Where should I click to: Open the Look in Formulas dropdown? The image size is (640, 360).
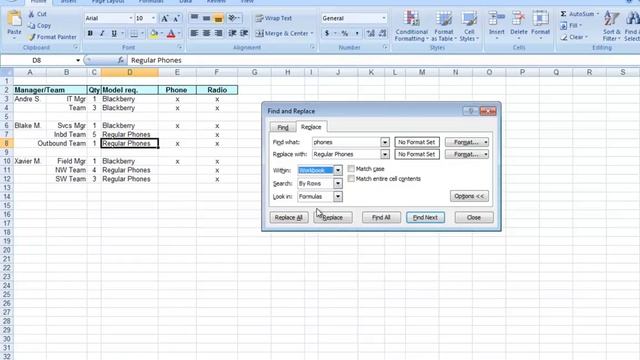338,196
